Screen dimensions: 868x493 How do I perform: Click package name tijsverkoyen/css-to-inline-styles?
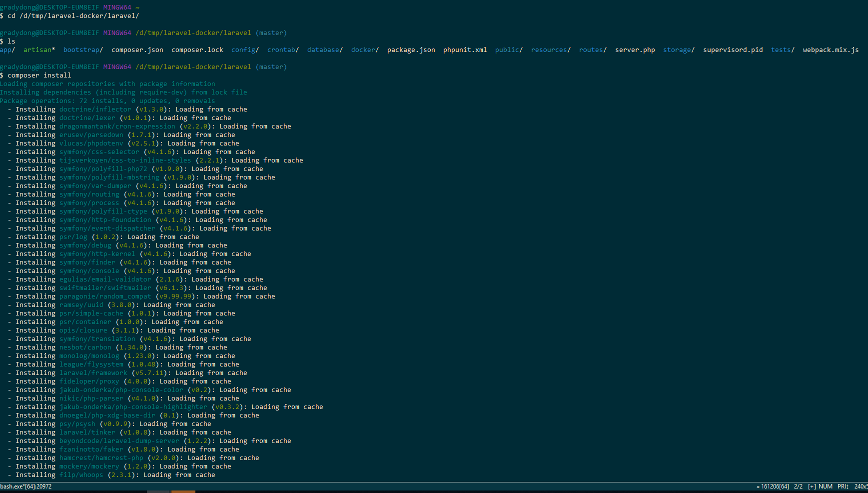point(125,160)
